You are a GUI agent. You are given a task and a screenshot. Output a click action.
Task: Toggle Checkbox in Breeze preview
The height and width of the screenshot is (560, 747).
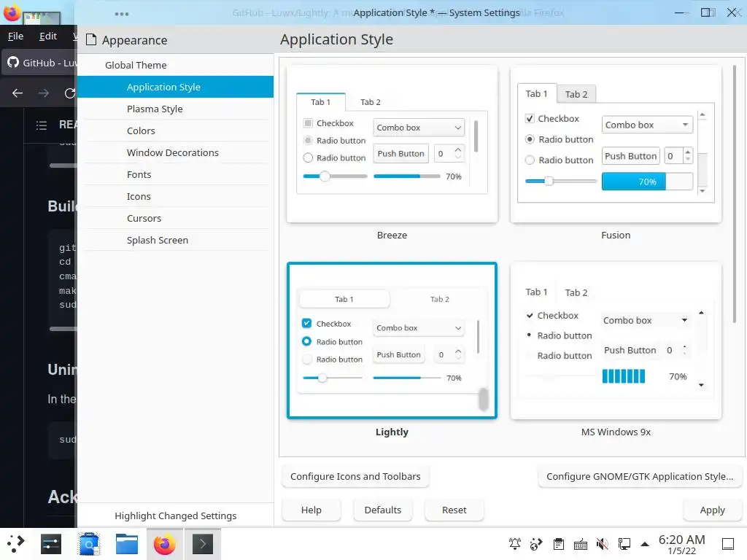309,123
